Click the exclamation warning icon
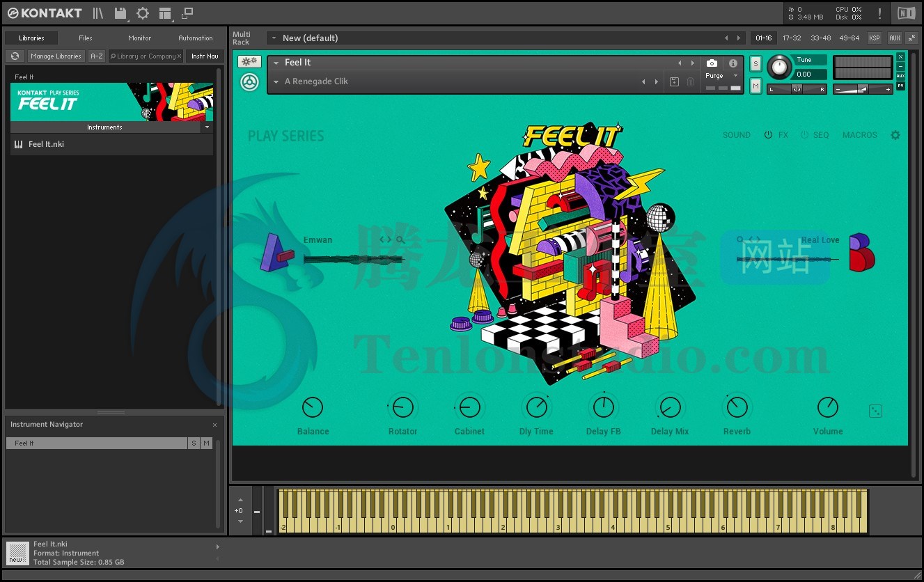The height and width of the screenshot is (582, 924). 879,13
